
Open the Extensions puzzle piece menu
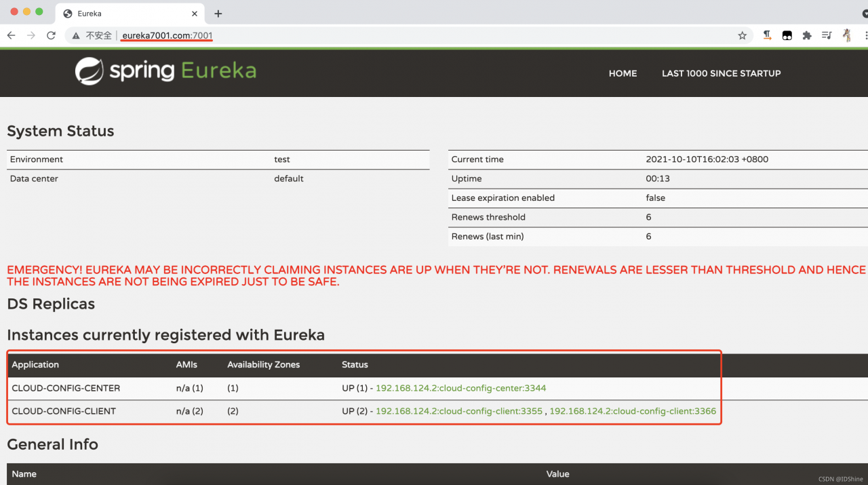(x=806, y=35)
